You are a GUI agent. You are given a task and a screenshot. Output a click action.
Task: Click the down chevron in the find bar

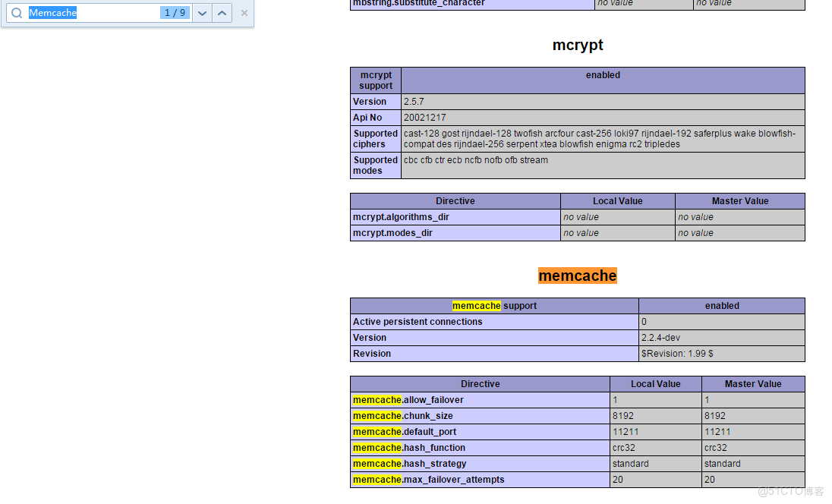[201, 13]
